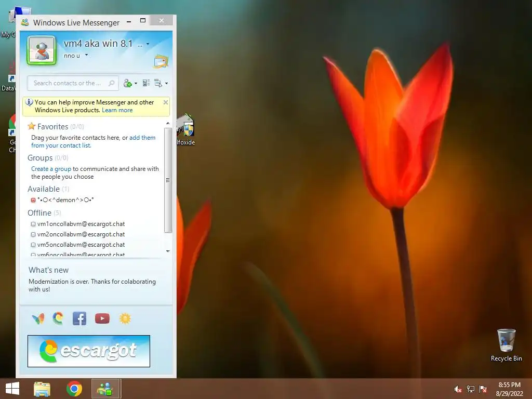Open the email inbox icon
Screen dimensions: 532x399
[x=161, y=61]
